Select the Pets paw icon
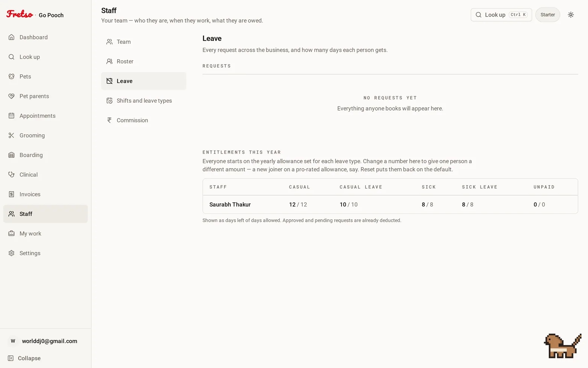 coord(12,76)
